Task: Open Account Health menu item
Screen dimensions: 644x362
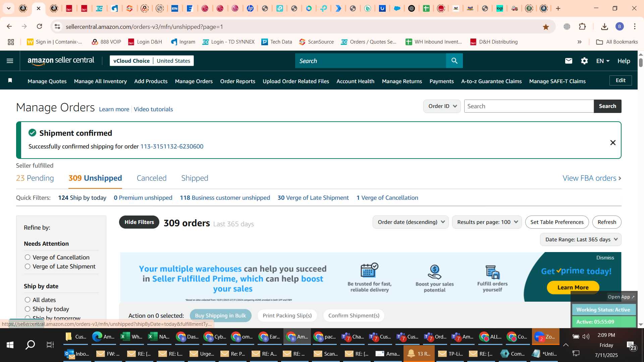Action: (x=355, y=81)
